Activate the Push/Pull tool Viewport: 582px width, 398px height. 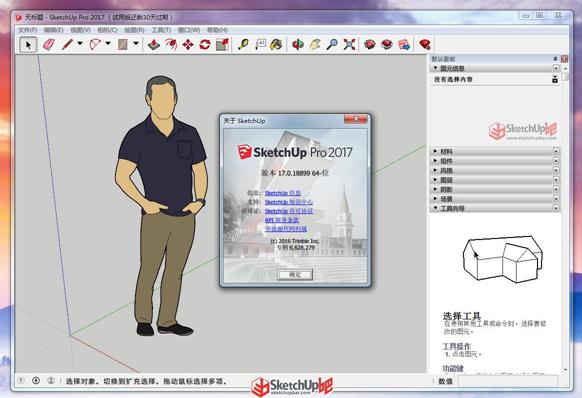154,45
